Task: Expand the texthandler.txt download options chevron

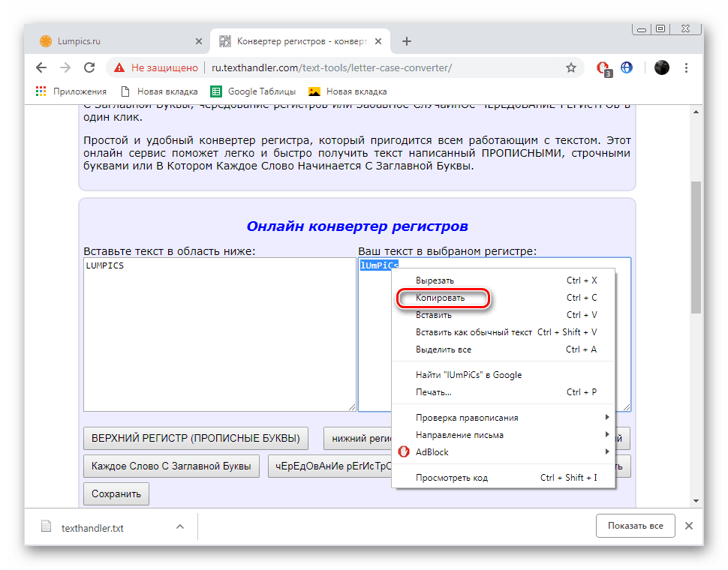Action: (180, 526)
